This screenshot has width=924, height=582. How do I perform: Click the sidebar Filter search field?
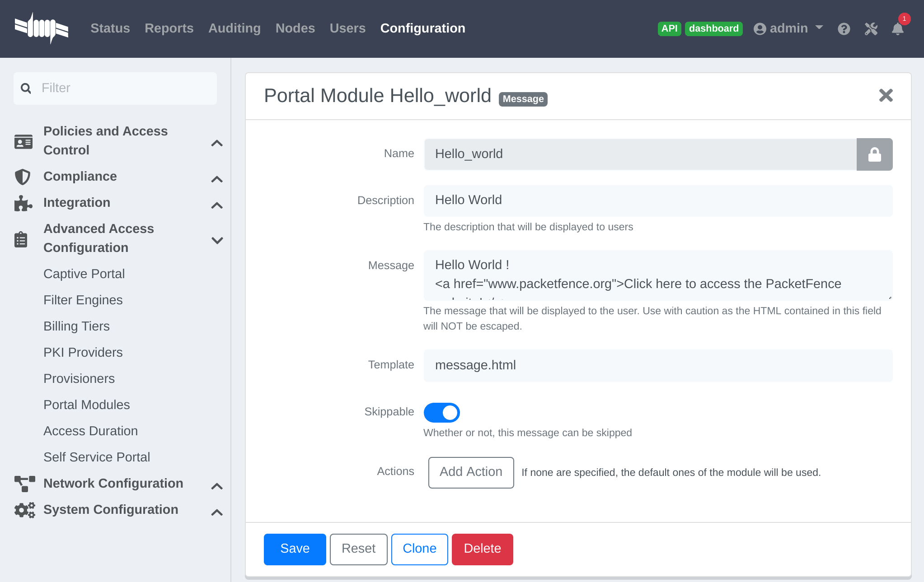(x=122, y=88)
